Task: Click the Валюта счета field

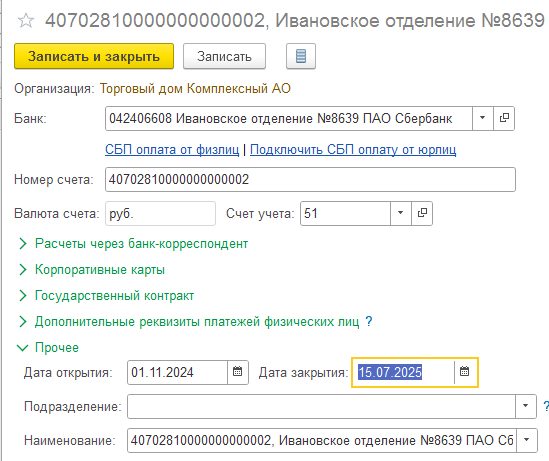Action: [160, 213]
